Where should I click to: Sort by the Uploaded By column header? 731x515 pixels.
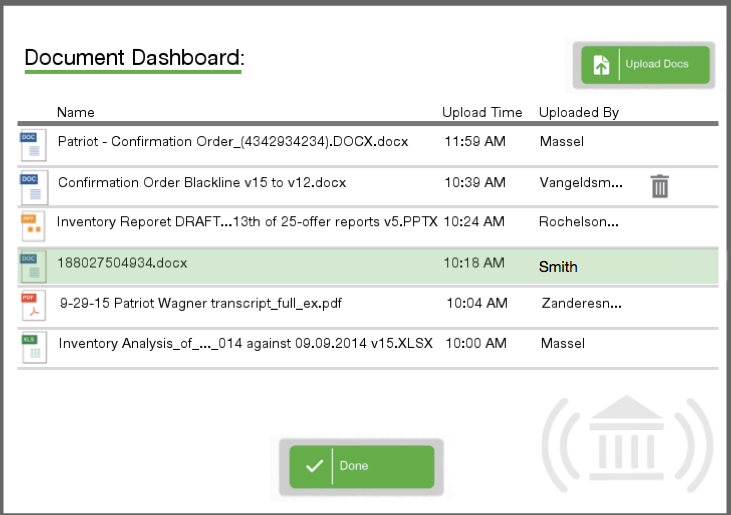tap(578, 112)
